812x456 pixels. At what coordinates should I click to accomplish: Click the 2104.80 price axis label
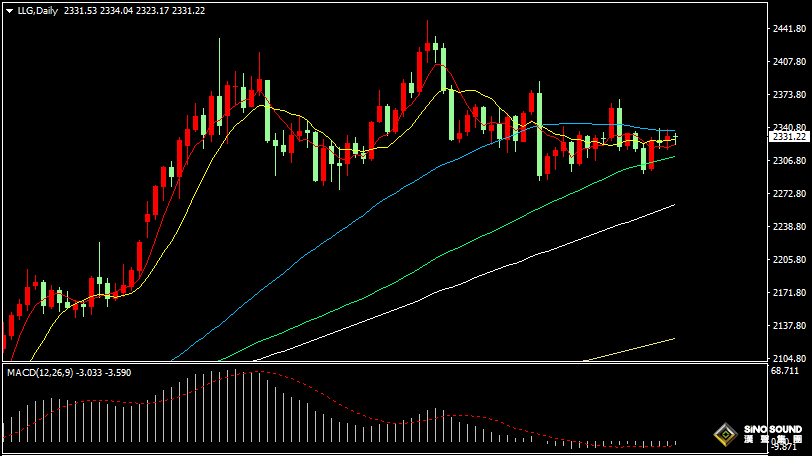(x=789, y=359)
